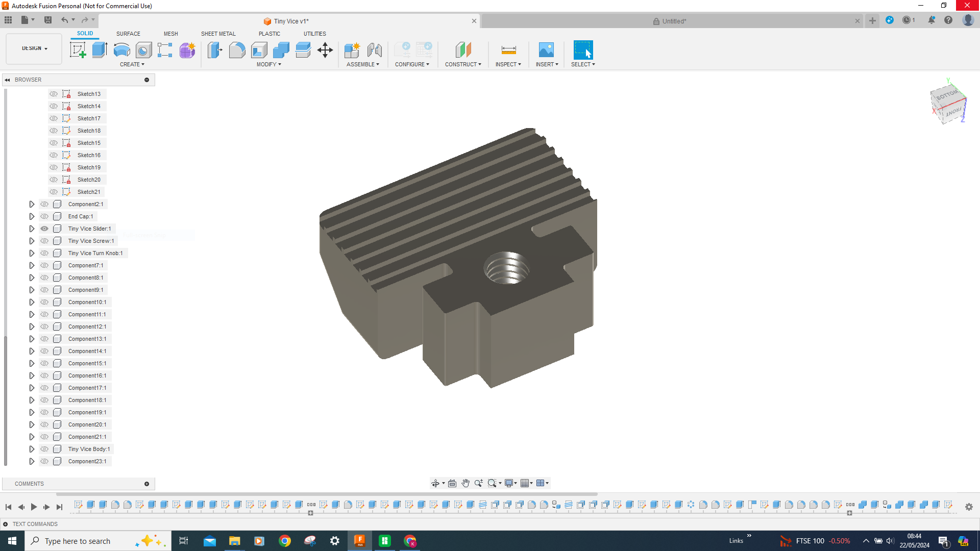This screenshot has width=980, height=551.
Task: Switch to the UTILITIES tab
Action: coord(315,34)
